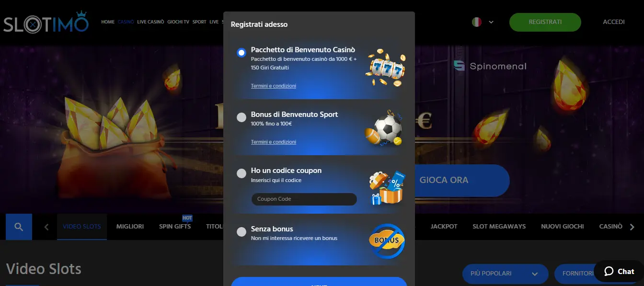Select the Senza bonus radio option
The width and height of the screenshot is (644, 286).
pyautogui.click(x=241, y=232)
